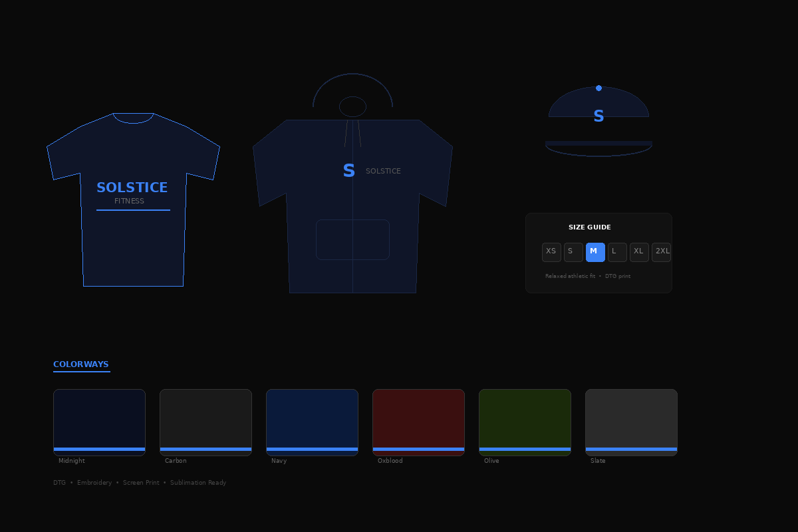Click the hoodie kangaroo pocket
The image size is (798, 532).
click(352, 239)
